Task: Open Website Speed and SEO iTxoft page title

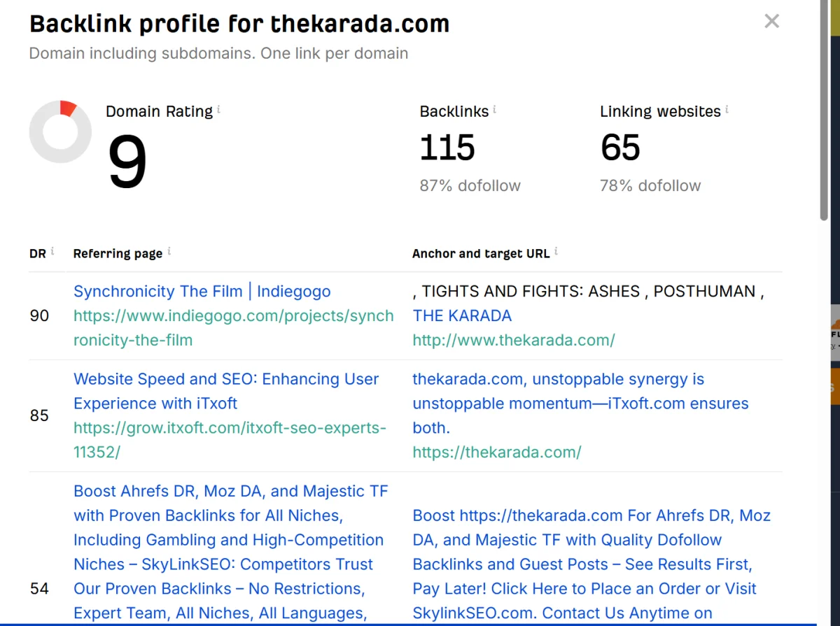Action: pyautogui.click(x=226, y=392)
